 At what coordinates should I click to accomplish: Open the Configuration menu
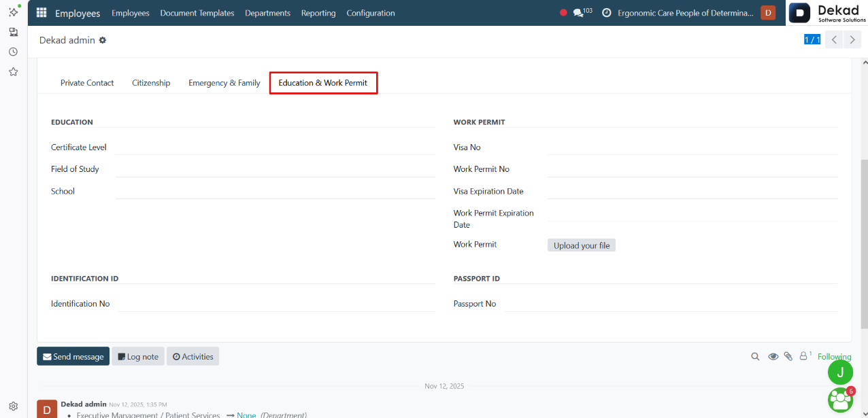[x=371, y=13]
